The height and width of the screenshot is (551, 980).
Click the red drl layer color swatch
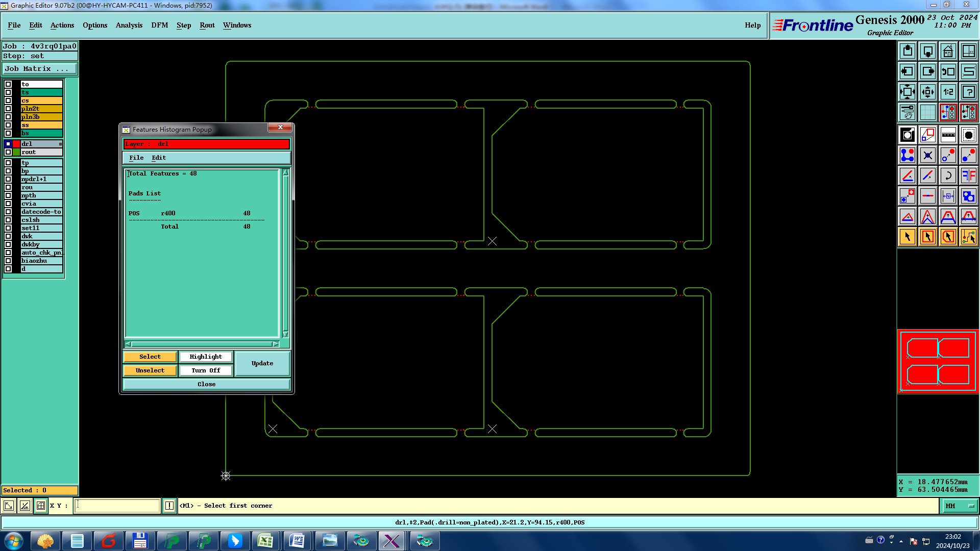pos(16,144)
